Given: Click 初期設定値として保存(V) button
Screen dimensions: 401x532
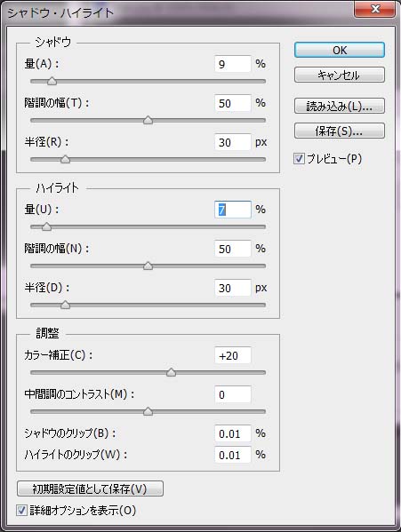Looking at the screenshot, I should click(90, 488).
